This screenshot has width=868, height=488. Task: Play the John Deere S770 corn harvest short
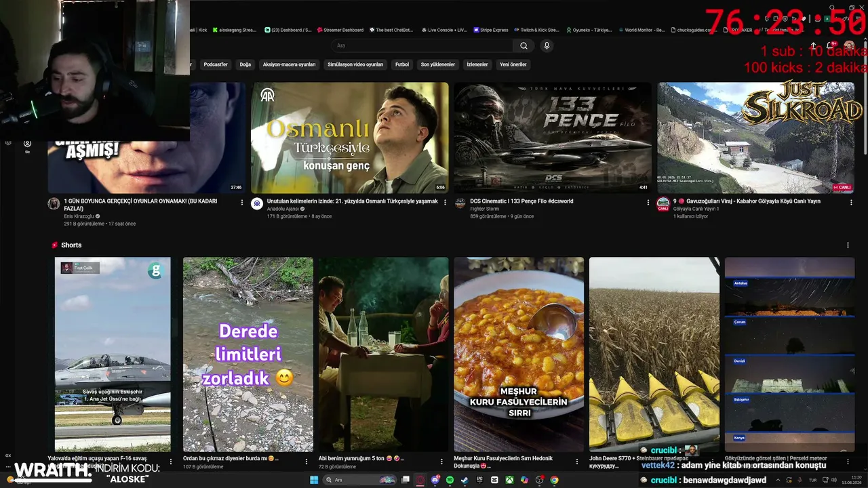pos(654,354)
